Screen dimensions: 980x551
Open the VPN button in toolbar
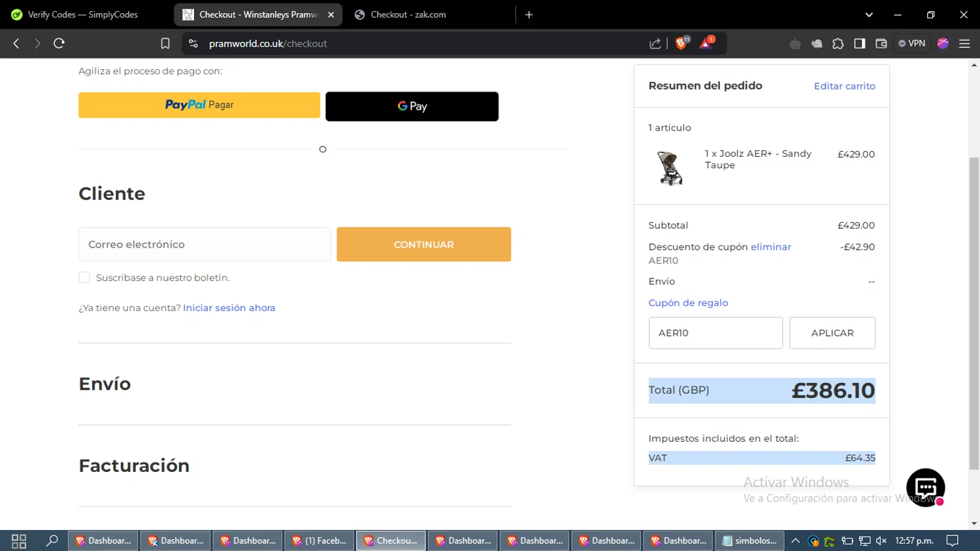pos(912,43)
